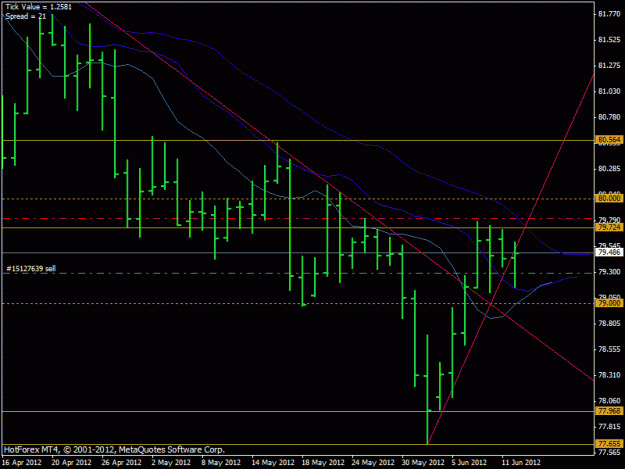Click the 81.525 price scale value
The height and width of the screenshot is (469, 625).
(x=609, y=40)
